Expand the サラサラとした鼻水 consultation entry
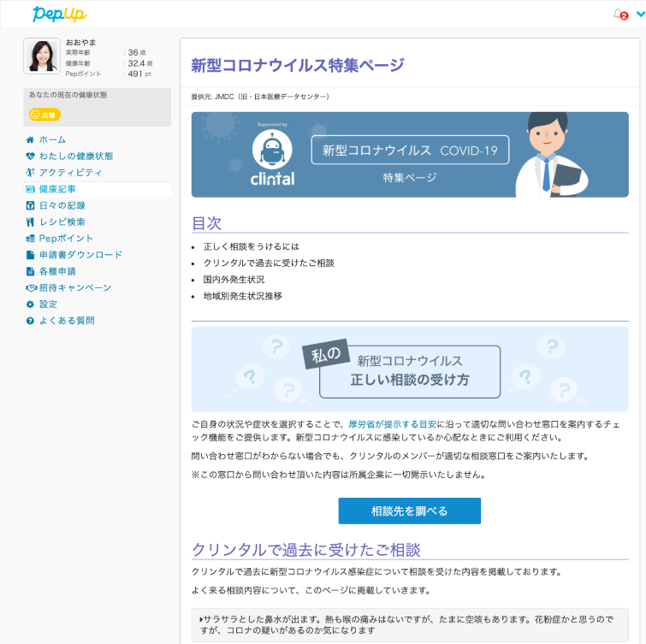 click(410, 624)
